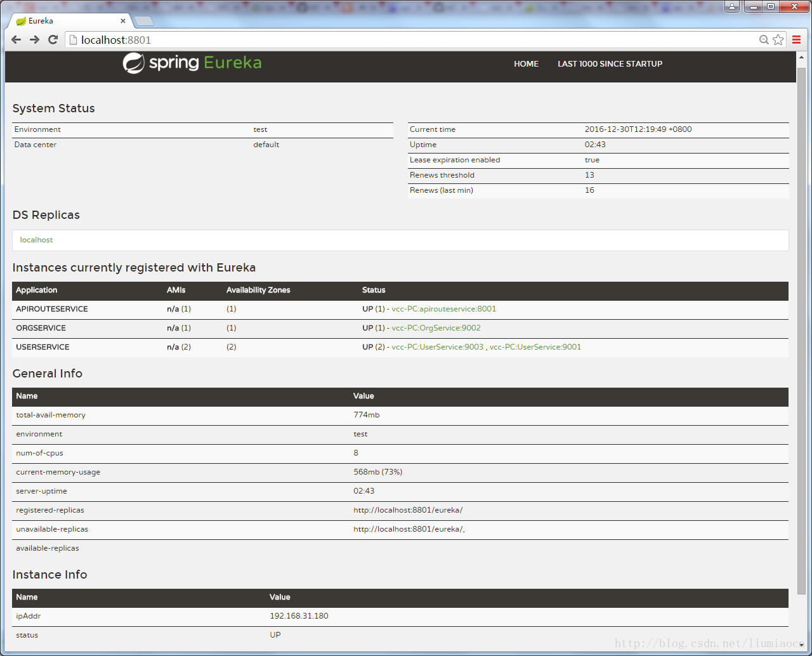The image size is (812, 656).
Task: Open a new browser tab
Action: [144, 21]
